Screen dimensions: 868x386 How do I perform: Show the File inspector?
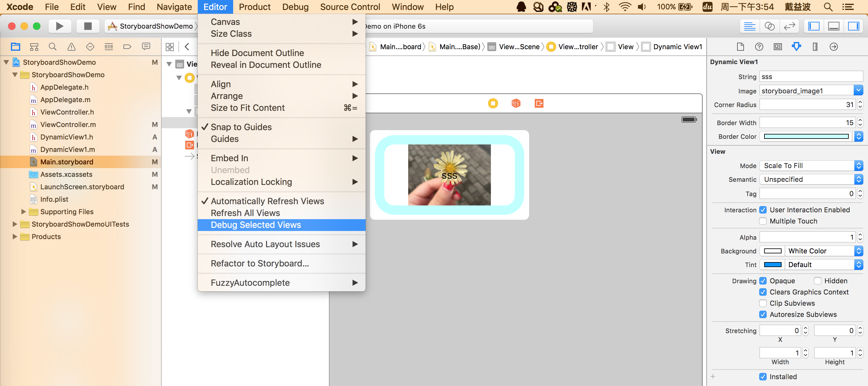coord(740,47)
